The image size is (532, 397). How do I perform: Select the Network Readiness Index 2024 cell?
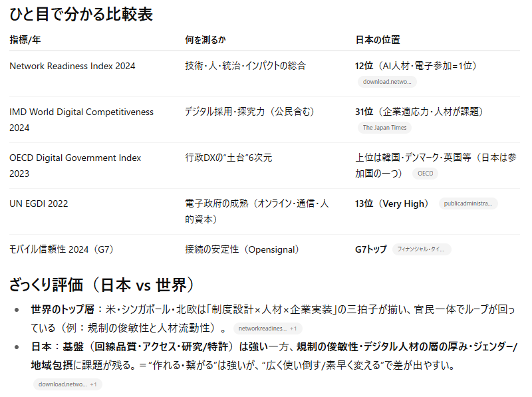point(72,66)
